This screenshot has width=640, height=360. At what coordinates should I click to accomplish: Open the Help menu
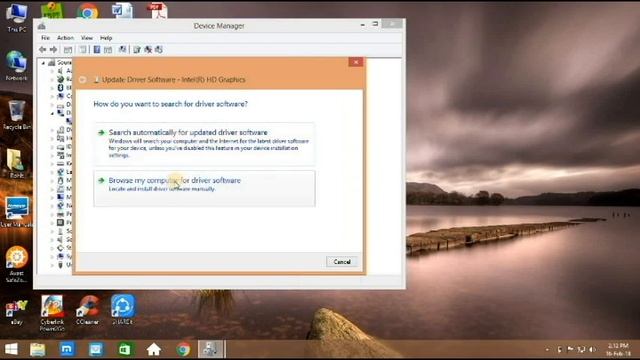pos(106,38)
